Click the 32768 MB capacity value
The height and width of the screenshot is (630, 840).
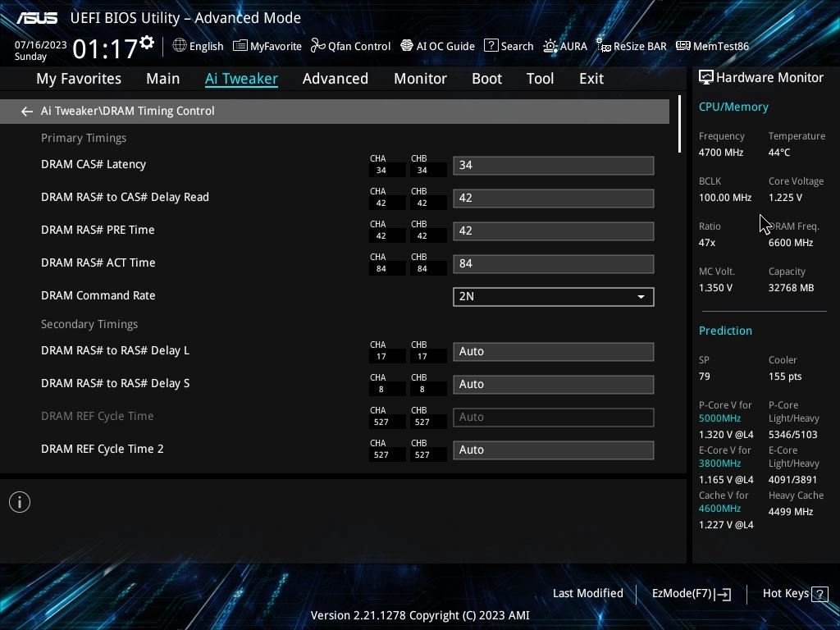tap(792, 288)
